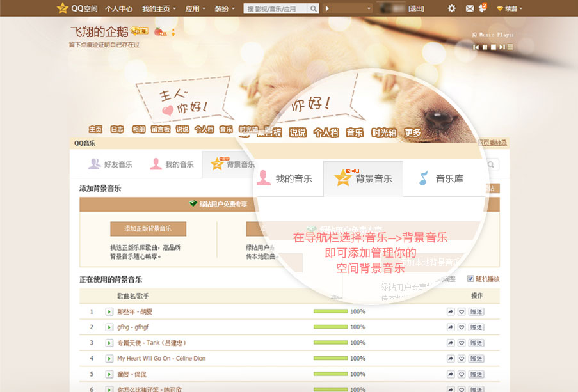578x392 pixels.
Task: Switch to 好友音乐 tab
Action: 110,164
